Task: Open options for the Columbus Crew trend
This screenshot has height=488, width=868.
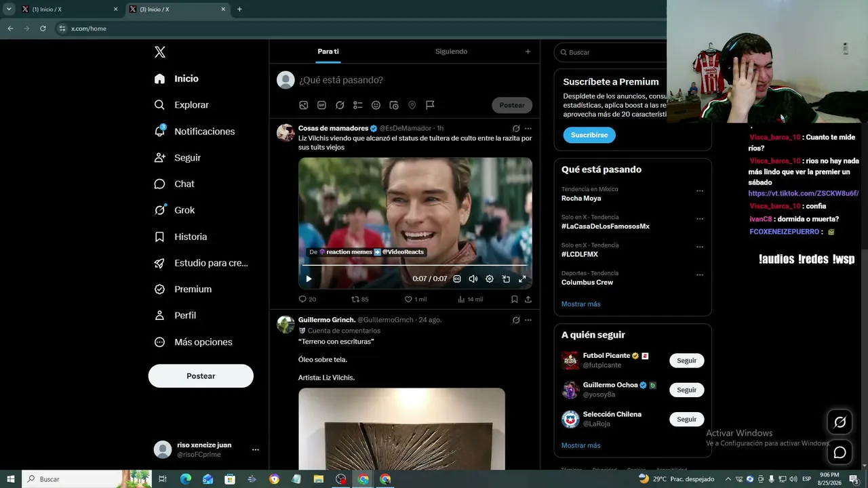Action: point(700,275)
